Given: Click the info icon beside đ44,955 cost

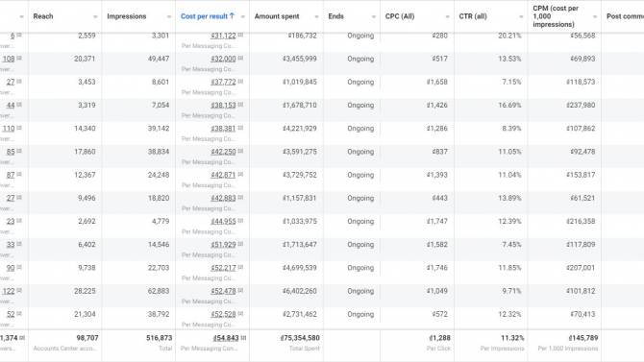Looking at the screenshot, I should pos(240,221).
